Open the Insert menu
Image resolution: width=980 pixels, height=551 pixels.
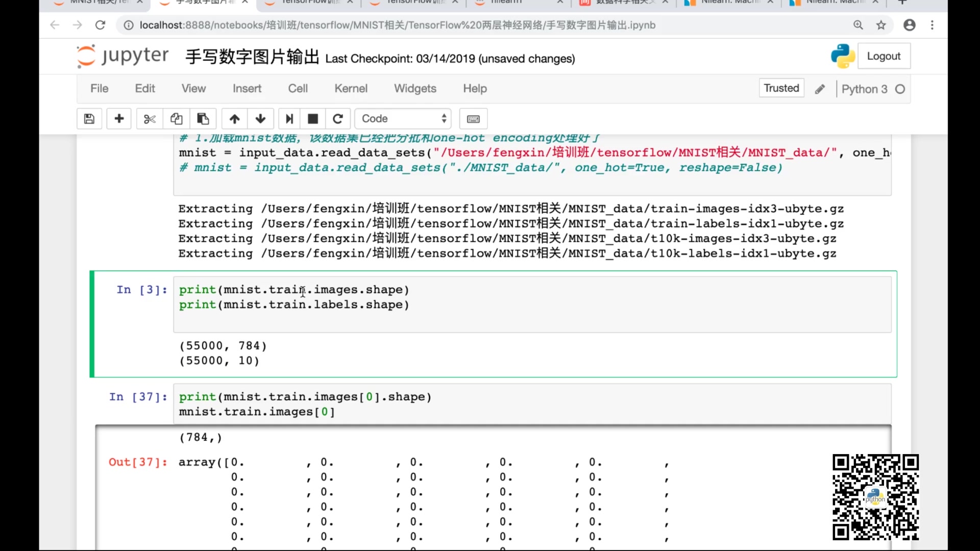pyautogui.click(x=247, y=89)
